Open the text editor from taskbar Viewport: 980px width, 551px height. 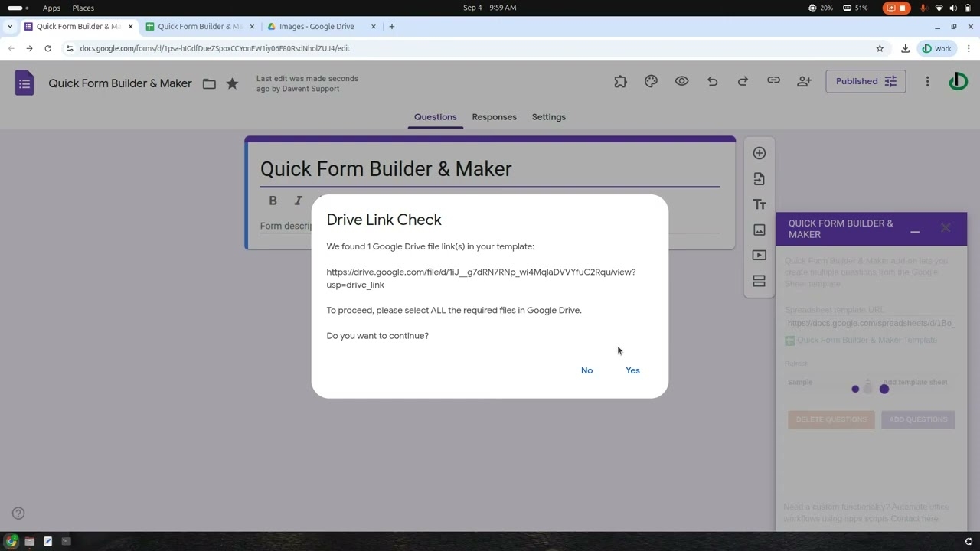click(x=47, y=541)
